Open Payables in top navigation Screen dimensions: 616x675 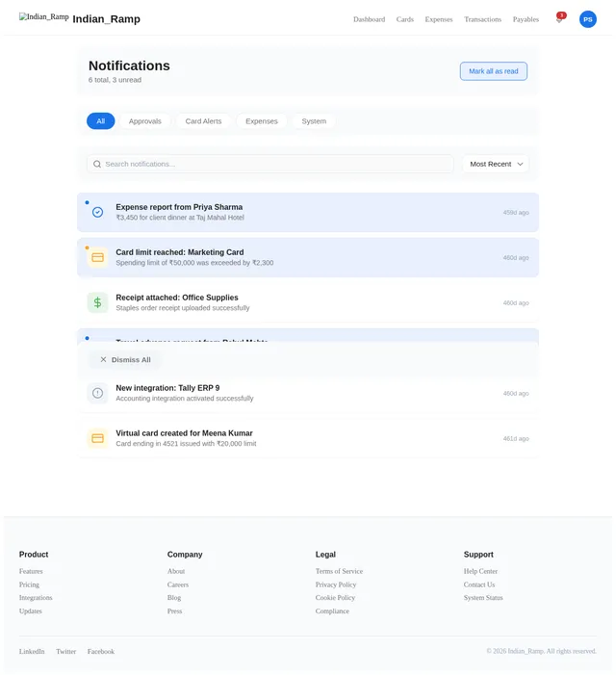point(526,19)
